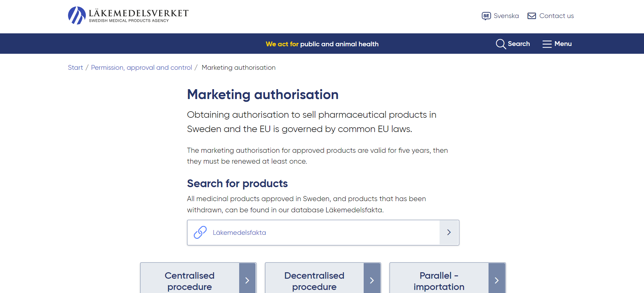Switch language to Svenska
The image size is (644, 293).
(506, 16)
